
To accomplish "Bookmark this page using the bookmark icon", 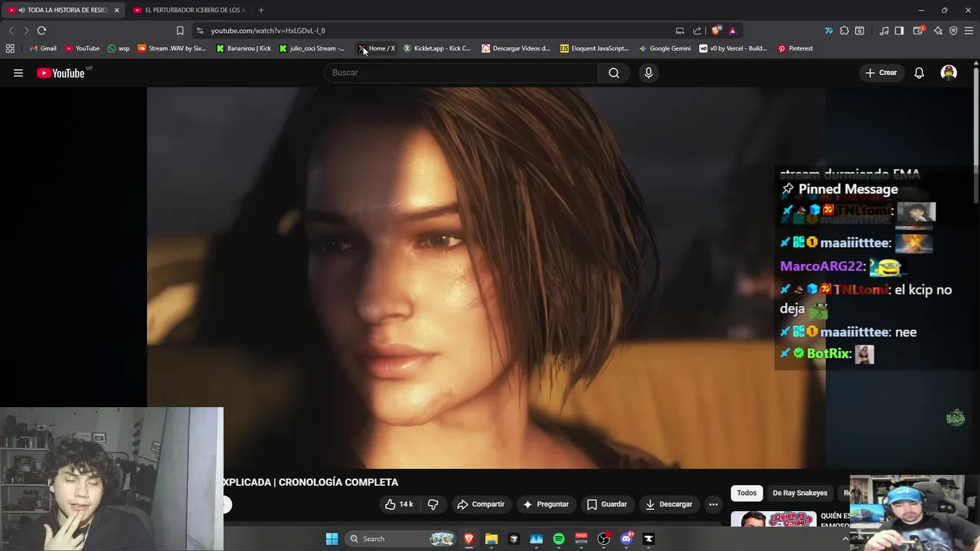I will click(x=180, y=31).
